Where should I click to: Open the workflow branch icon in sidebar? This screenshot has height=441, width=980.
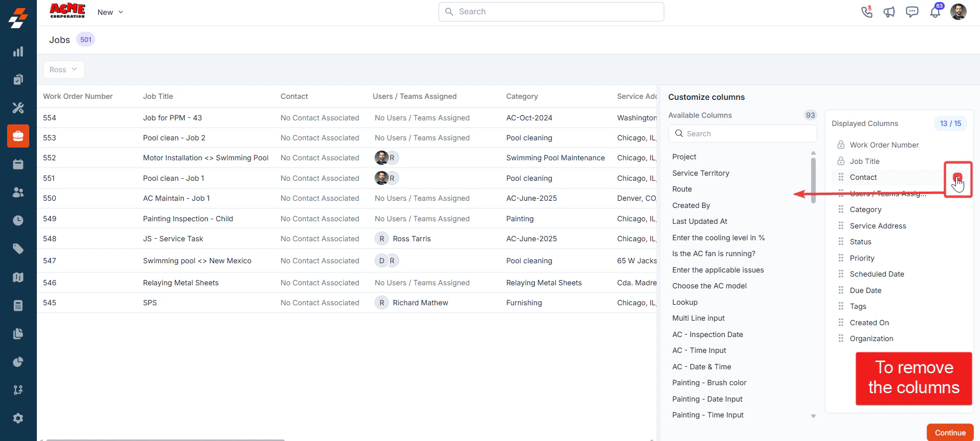tap(18, 390)
